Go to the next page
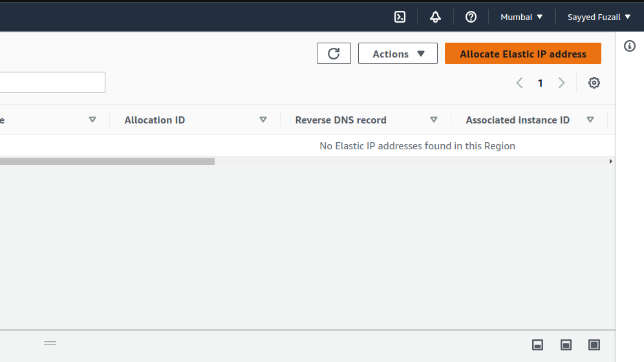644x362 pixels. click(x=561, y=83)
